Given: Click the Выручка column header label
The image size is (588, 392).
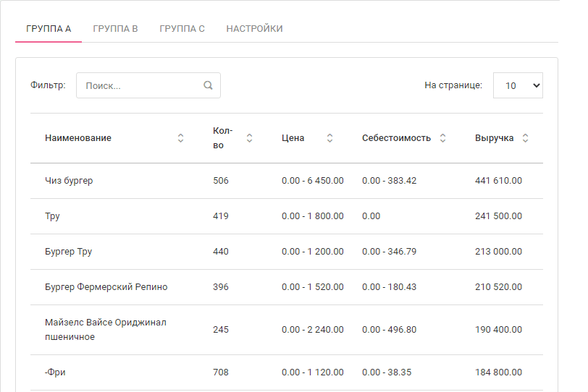Looking at the screenshot, I should click(495, 138).
